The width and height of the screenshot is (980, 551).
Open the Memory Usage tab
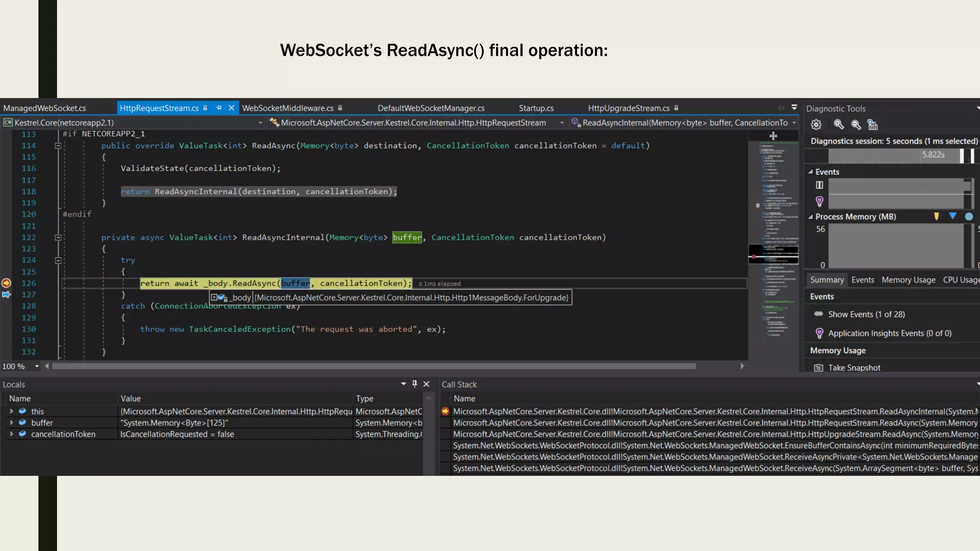[908, 280]
